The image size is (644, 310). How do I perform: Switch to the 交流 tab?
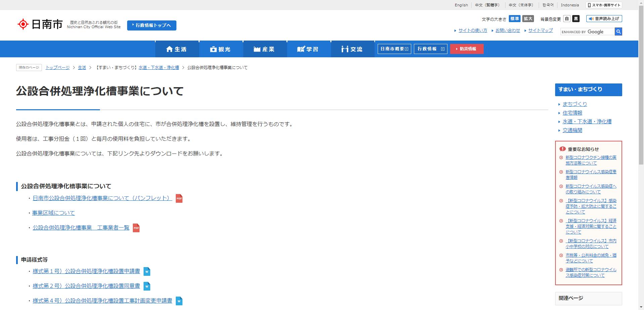point(353,49)
